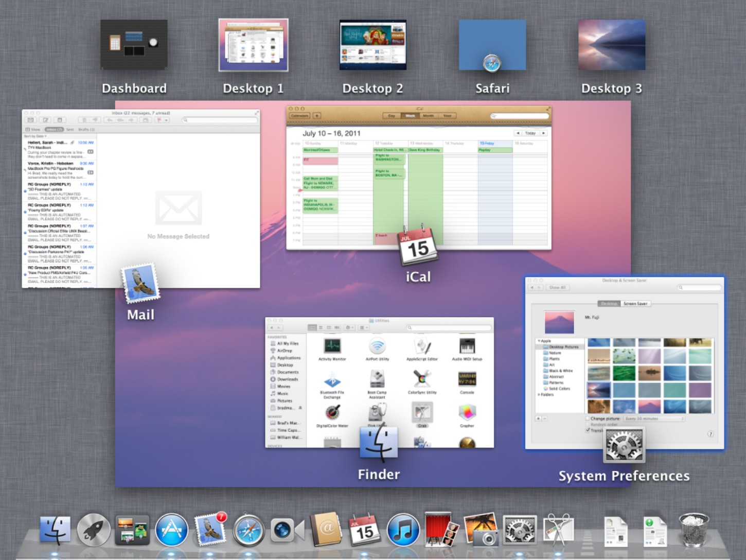This screenshot has height=560, width=746.
Task: Launch iPhoto from the Dock
Action: pos(481,529)
